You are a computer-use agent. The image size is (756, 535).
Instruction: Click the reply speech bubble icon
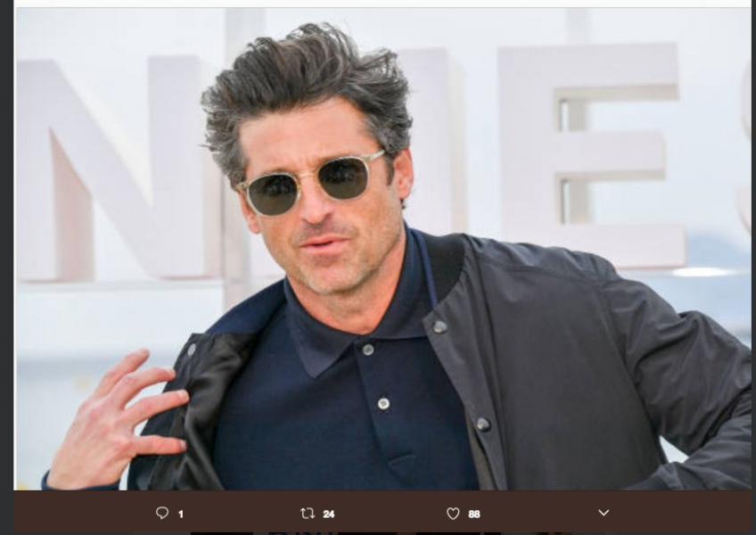(162, 513)
